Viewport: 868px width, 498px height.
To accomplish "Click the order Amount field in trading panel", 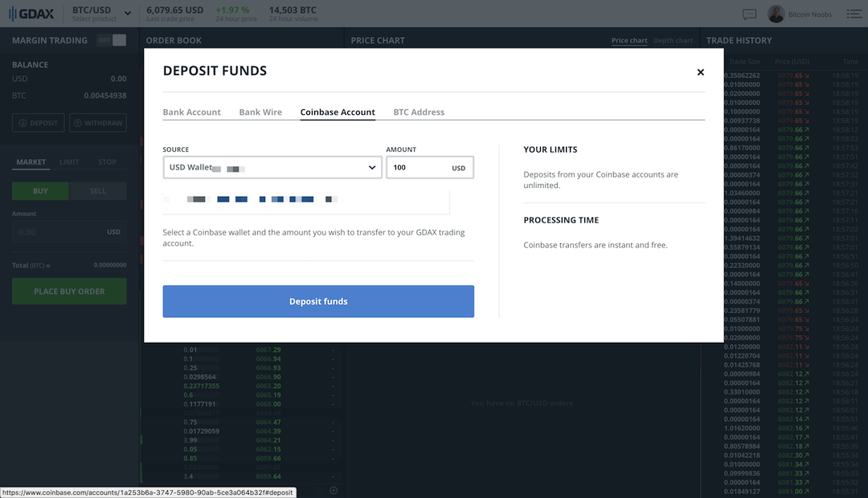I will 69,232.
